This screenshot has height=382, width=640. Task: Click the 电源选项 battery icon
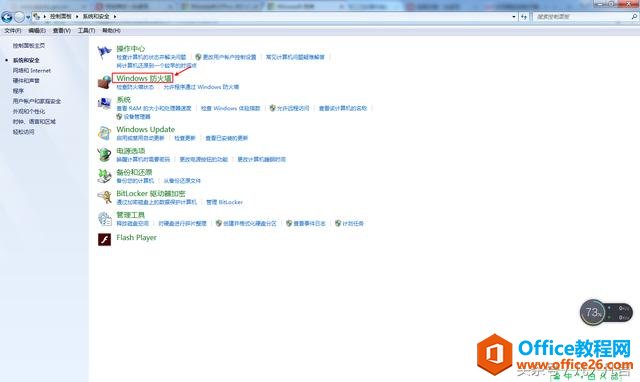coord(104,154)
